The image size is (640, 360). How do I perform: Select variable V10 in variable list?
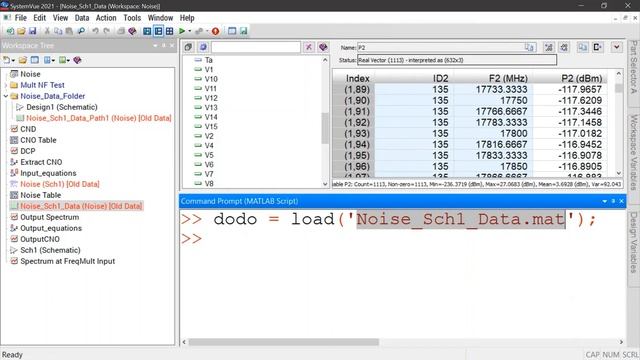tap(211, 79)
